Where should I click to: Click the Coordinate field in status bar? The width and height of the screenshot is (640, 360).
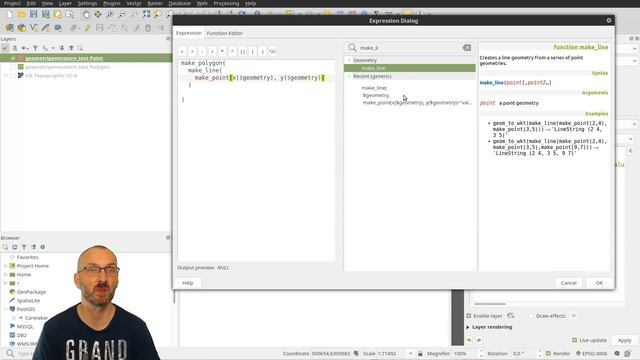click(x=331, y=353)
